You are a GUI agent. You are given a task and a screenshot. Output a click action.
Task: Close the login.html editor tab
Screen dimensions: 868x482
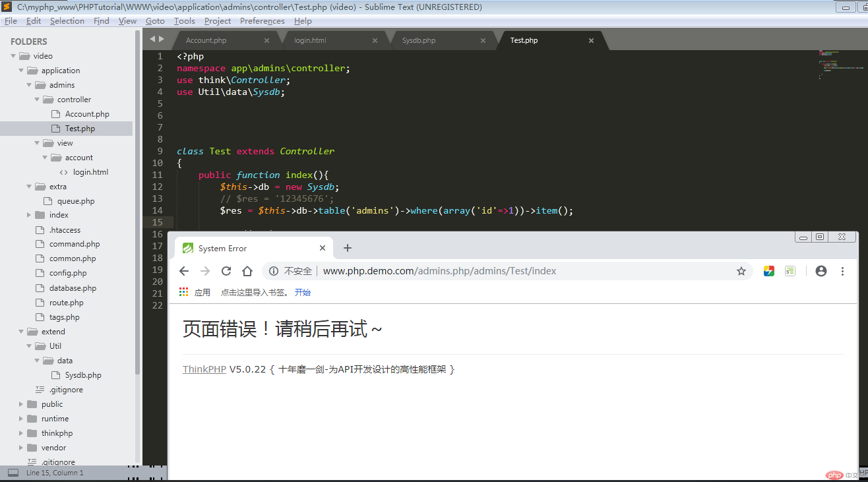(375, 40)
